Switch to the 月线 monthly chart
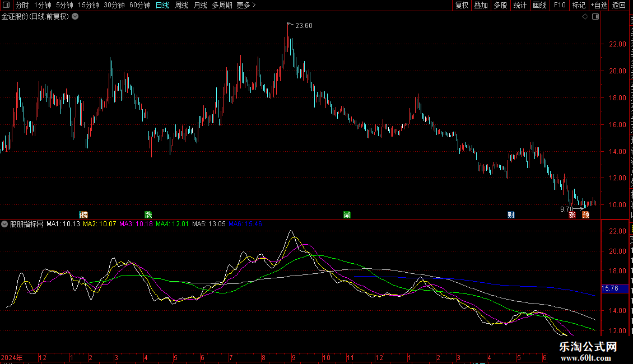Viewport: 633px width, 364px height. (200, 5)
